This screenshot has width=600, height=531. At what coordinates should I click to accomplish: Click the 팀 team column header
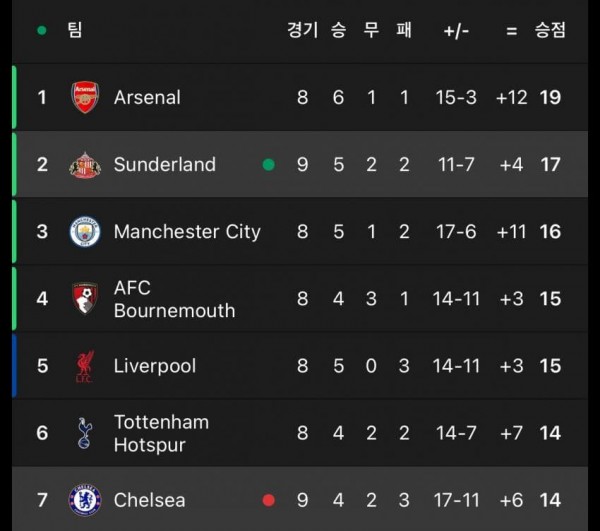pos(74,30)
